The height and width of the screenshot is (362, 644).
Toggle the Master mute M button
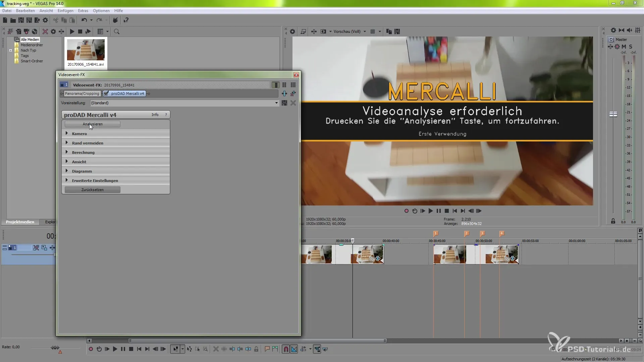click(624, 47)
